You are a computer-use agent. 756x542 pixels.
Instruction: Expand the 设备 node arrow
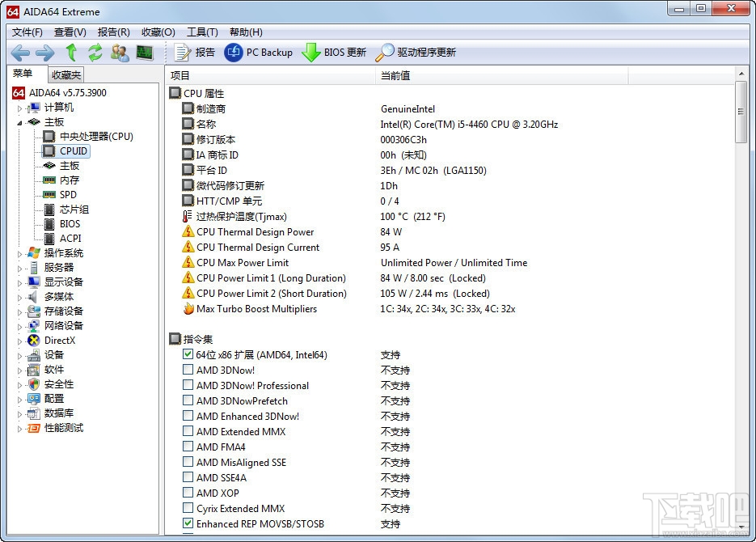19,356
